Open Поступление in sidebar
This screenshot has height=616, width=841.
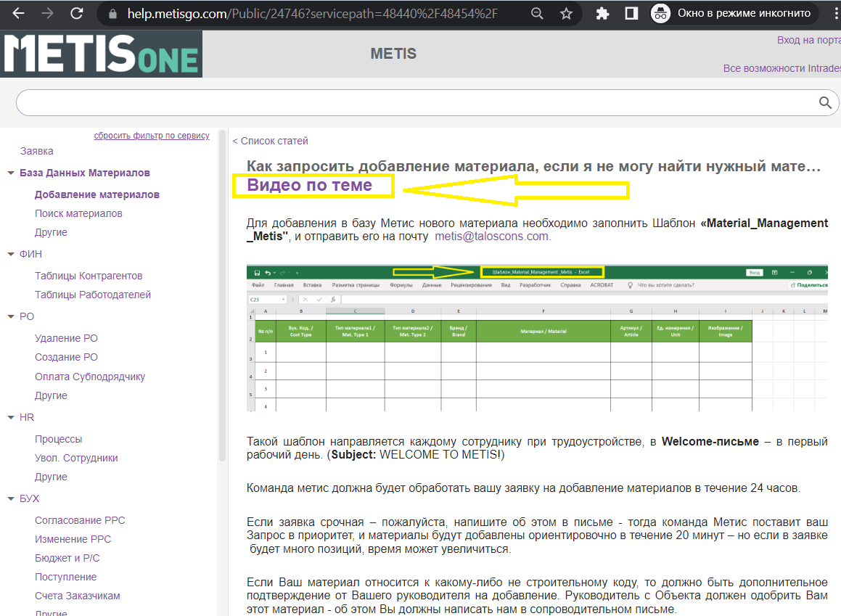66,577
